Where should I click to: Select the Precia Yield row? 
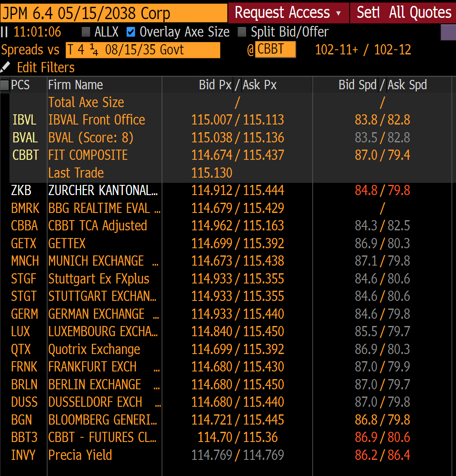point(231,455)
